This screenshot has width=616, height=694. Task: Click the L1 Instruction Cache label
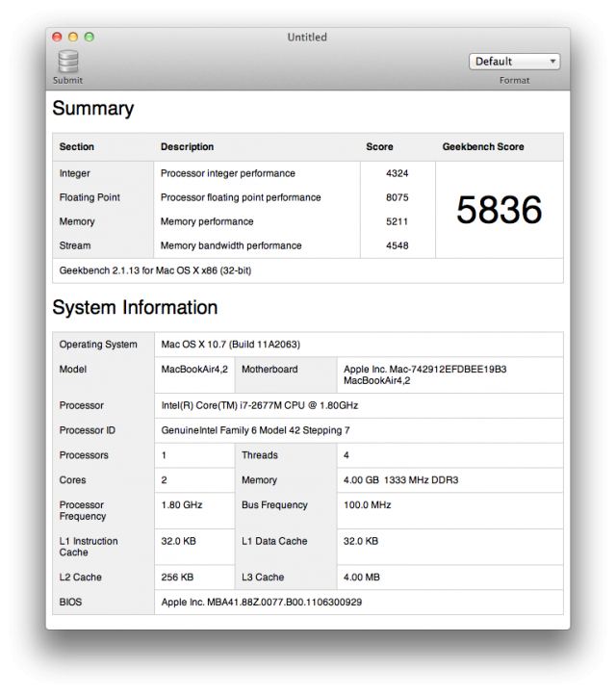click(89, 547)
